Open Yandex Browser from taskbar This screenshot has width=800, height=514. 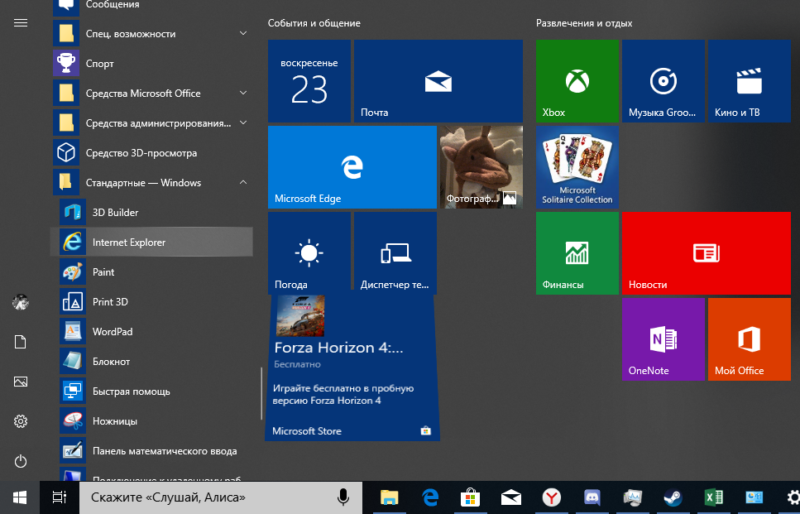pyautogui.click(x=551, y=497)
